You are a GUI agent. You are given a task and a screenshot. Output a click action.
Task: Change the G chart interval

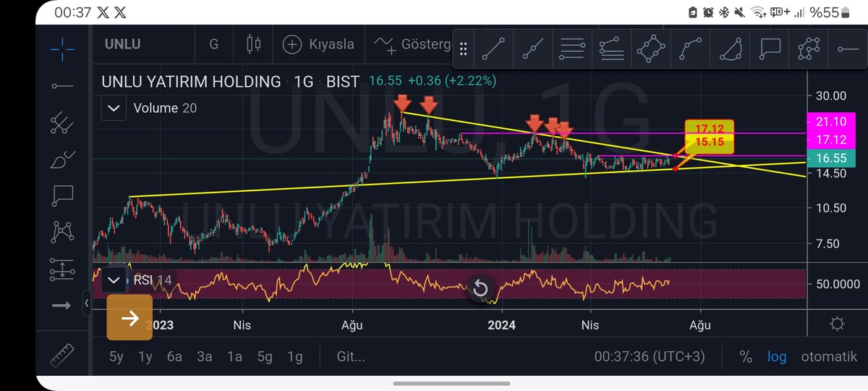tap(213, 44)
